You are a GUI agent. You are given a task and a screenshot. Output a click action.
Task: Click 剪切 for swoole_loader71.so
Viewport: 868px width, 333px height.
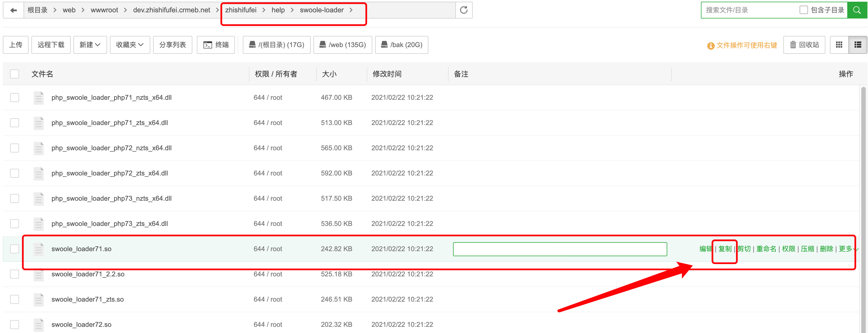[x=744, y=249]
